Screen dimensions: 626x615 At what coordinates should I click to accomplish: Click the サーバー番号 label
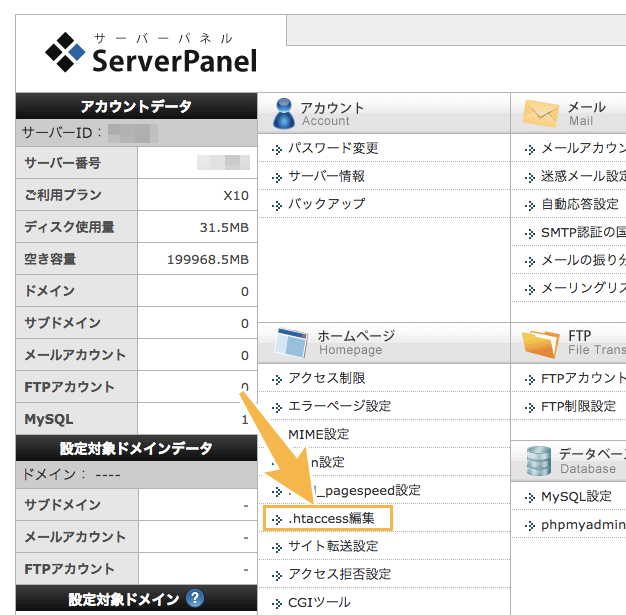(62, 163)
